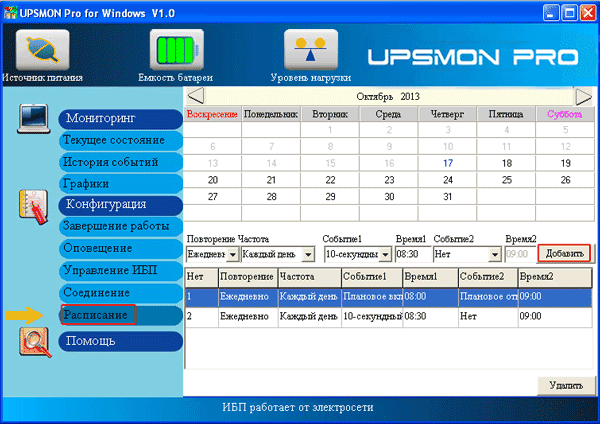Close the UPSMON Pro window

coord(588,13)
